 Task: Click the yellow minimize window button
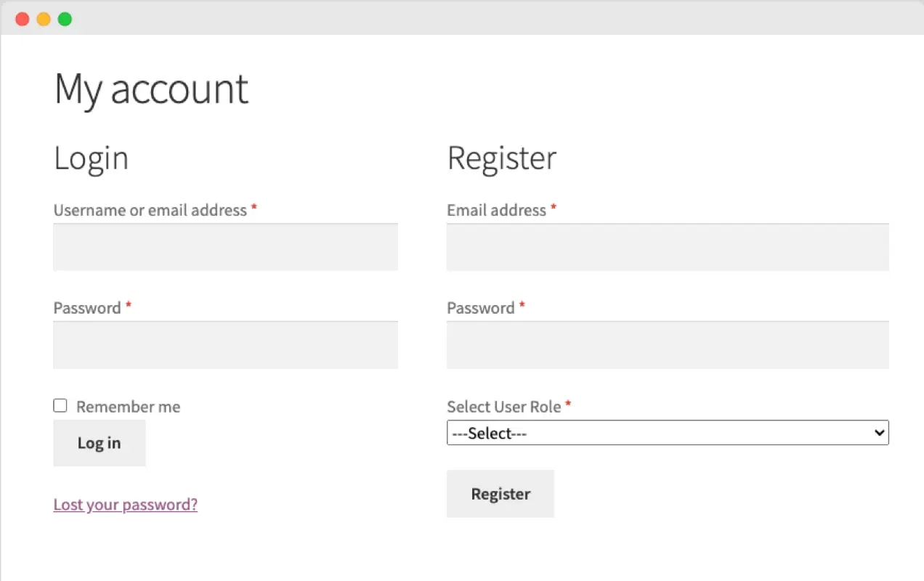pyautogui.click(x=44, y=20)
